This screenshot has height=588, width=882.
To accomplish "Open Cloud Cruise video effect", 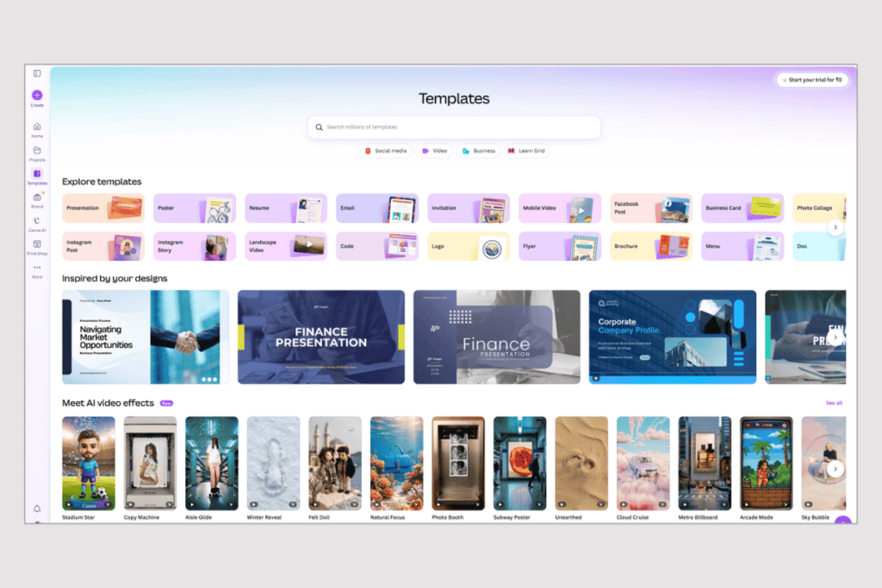I will [643, 463].
